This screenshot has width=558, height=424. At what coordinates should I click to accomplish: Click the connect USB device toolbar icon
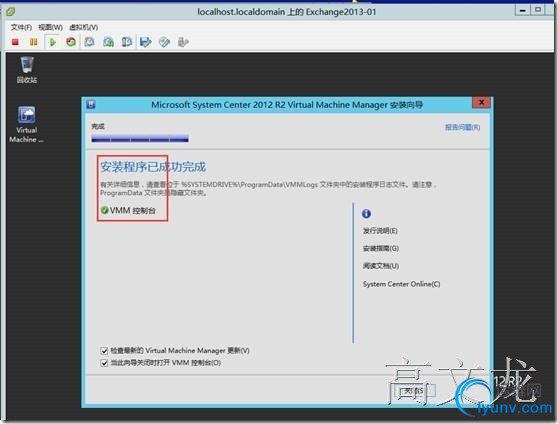pos(183,42)
